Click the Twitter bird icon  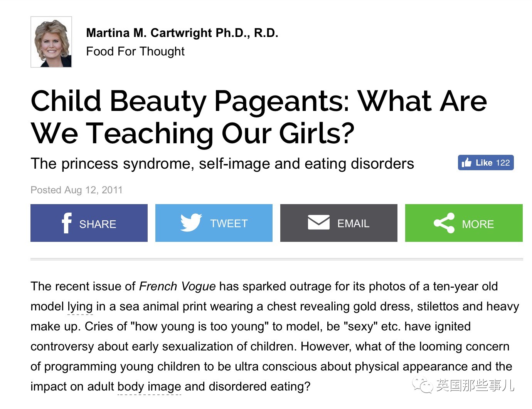click(x=191, y=223)
